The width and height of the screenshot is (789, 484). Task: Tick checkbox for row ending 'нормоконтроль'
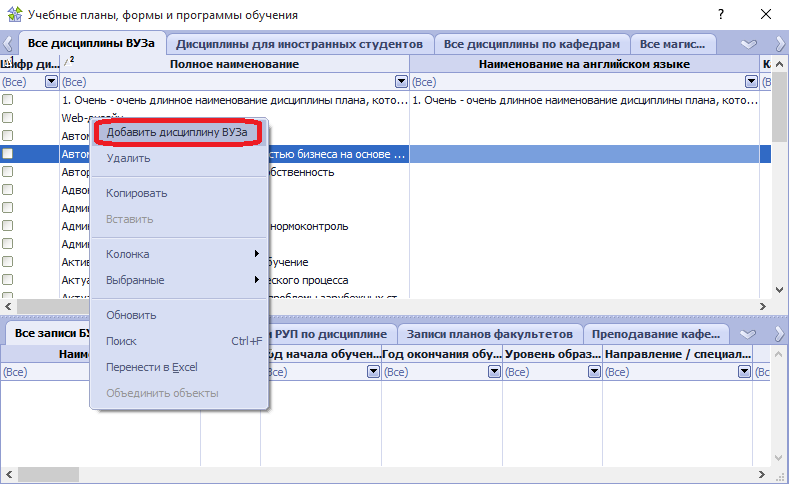[x=8, y=226]
